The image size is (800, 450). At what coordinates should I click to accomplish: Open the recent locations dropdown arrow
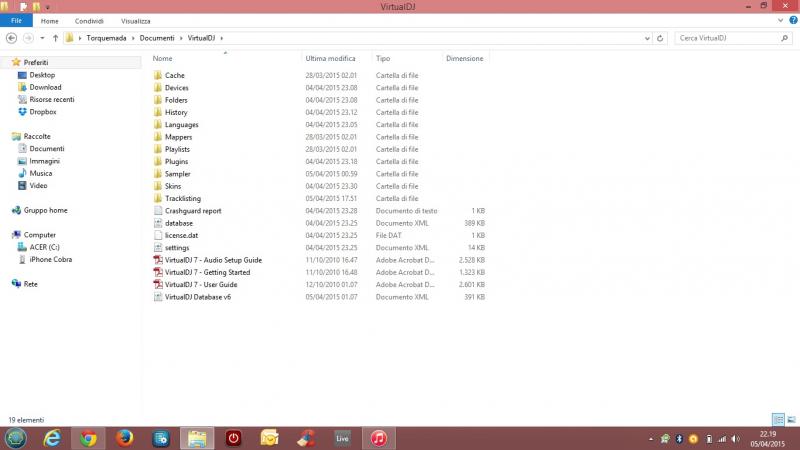click(x=42, y=38)
